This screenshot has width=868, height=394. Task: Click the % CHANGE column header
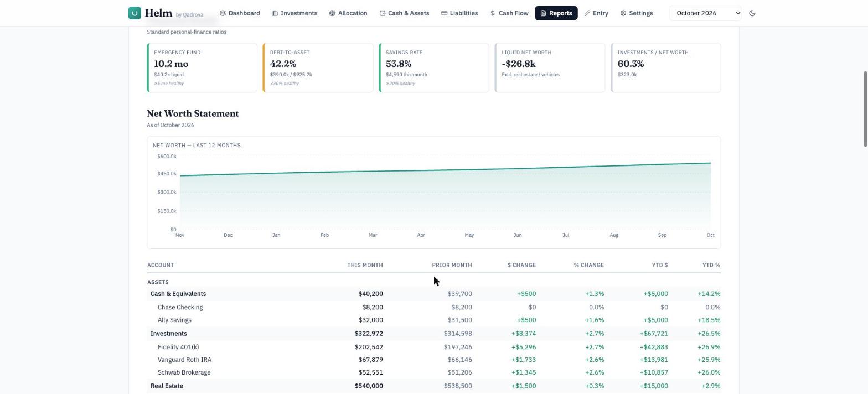pyautogui.click(x=588, y=265)
